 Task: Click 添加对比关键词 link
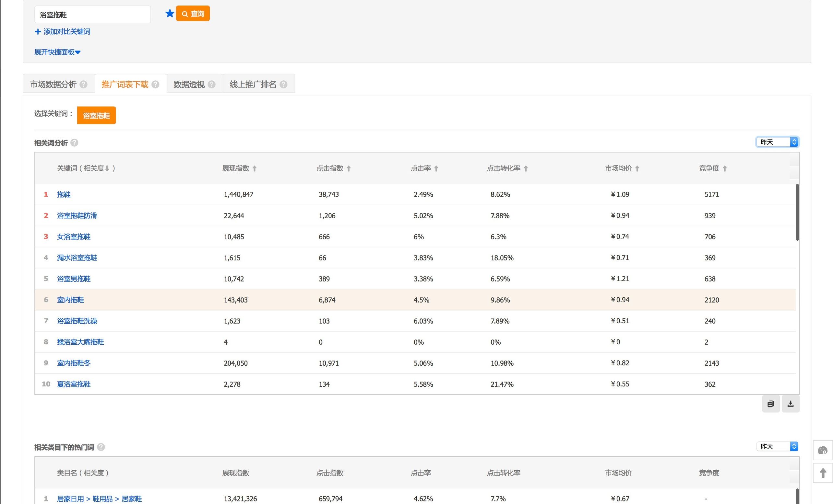(x=63, y=31)
